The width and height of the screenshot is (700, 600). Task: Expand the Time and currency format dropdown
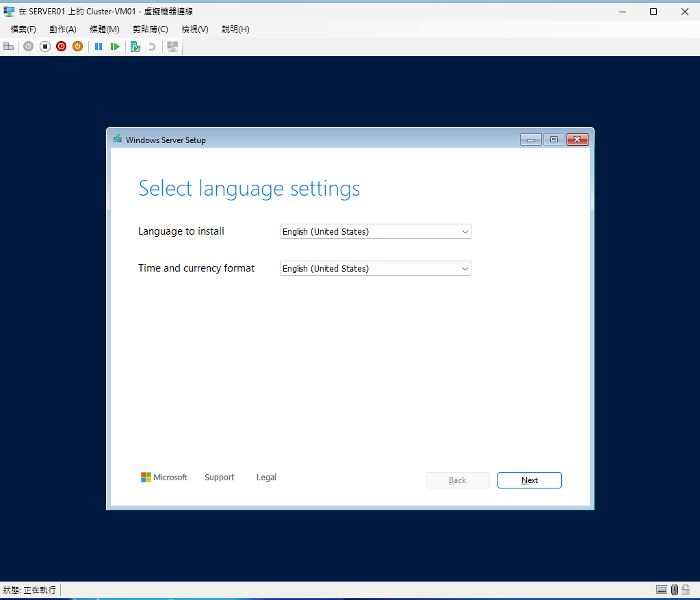376,268
